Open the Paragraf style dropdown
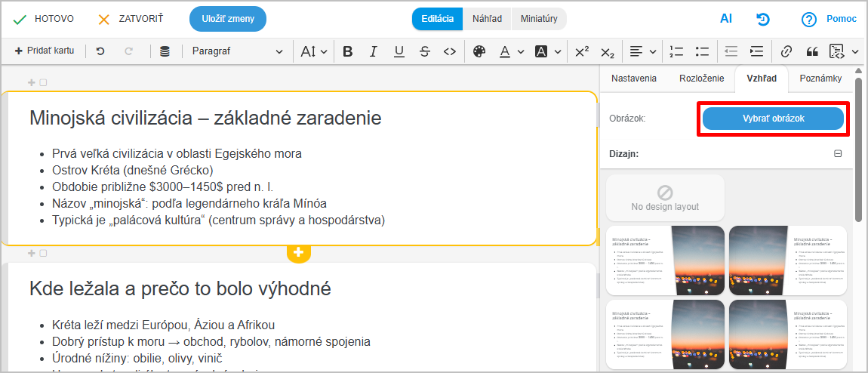868x373 pixels. 237,51
